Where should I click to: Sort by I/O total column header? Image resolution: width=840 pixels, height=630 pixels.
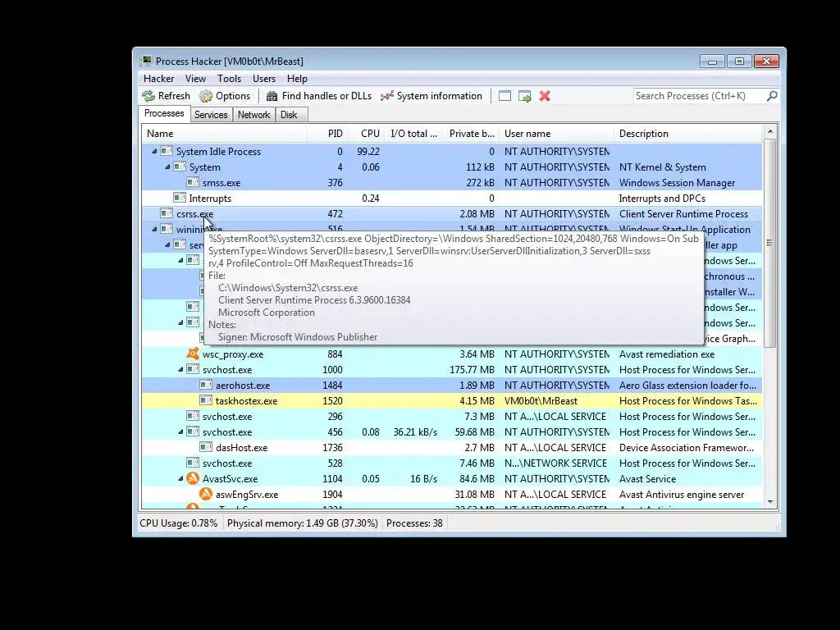tap(413, 134)
